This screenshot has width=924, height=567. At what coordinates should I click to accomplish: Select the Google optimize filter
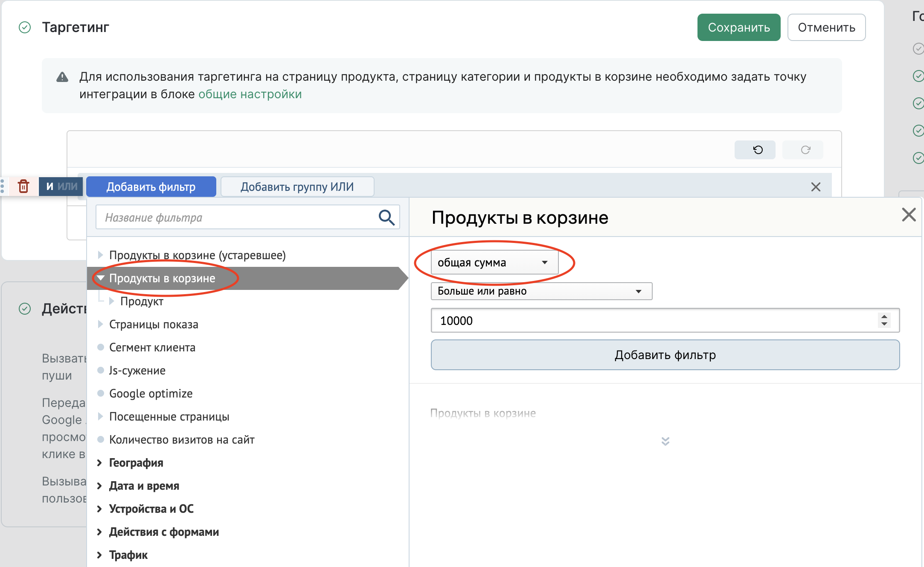[151, 393]
